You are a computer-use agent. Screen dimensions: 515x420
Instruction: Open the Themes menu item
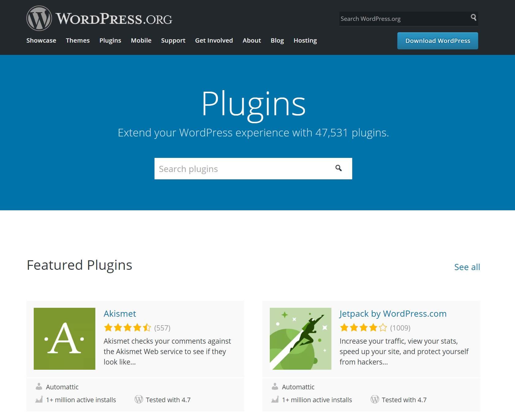78,40
